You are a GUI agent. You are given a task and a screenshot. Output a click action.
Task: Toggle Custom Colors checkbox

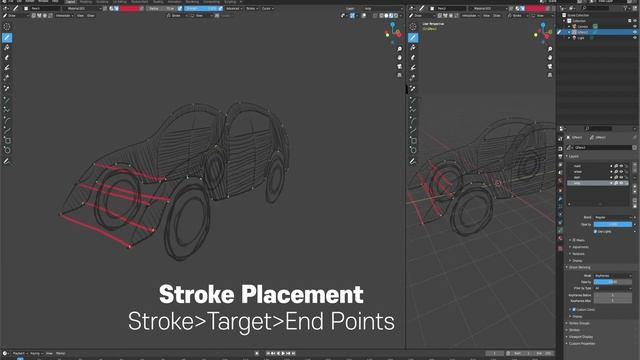point(574,310)
